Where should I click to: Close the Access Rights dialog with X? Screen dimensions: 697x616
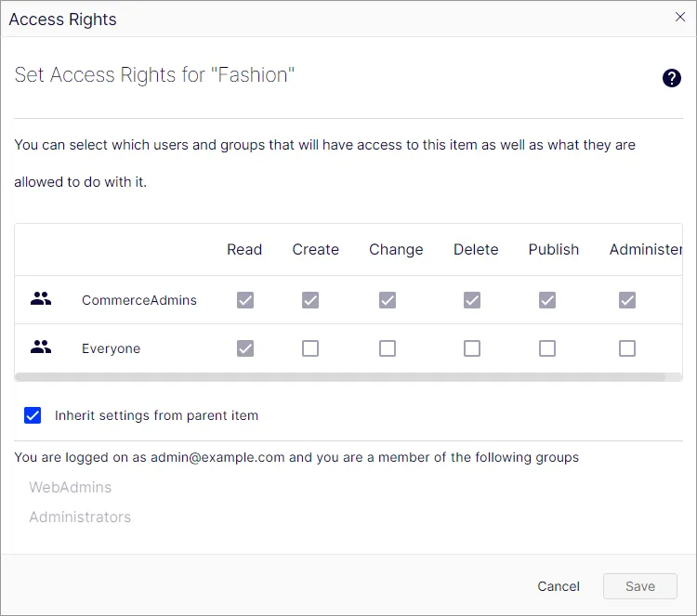[x=679, y=17]
